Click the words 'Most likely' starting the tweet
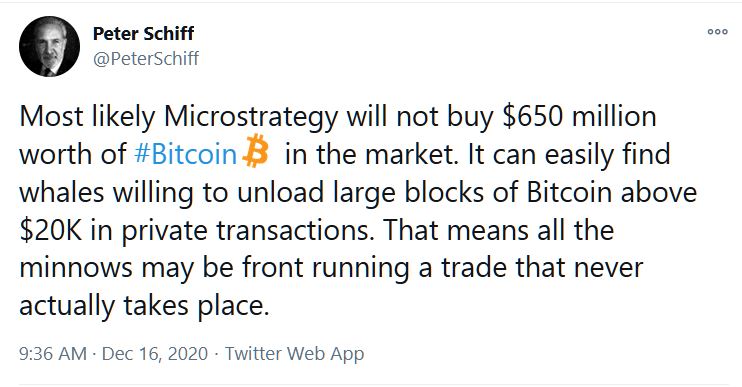The image size is (742, 387). pyautogui.click(x=87, y=117)
